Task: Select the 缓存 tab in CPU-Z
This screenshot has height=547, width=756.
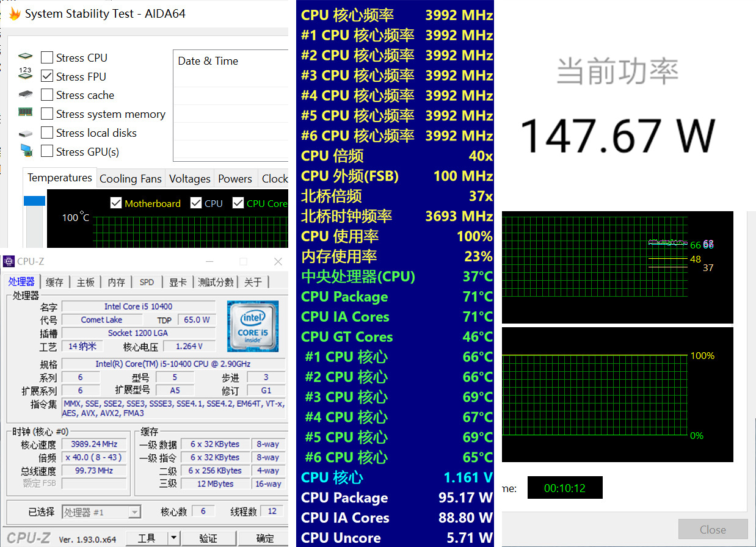Action: (x=54, y=282)
